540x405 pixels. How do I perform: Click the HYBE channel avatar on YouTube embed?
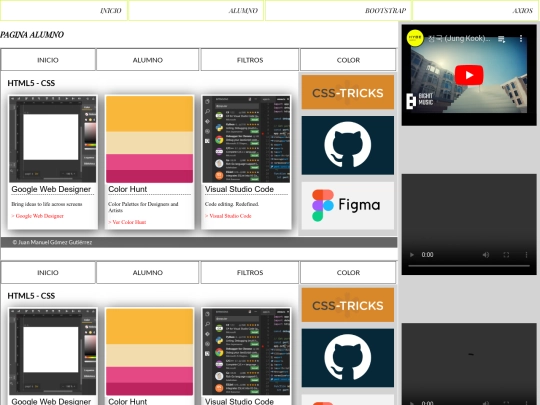tap(415, 38)
